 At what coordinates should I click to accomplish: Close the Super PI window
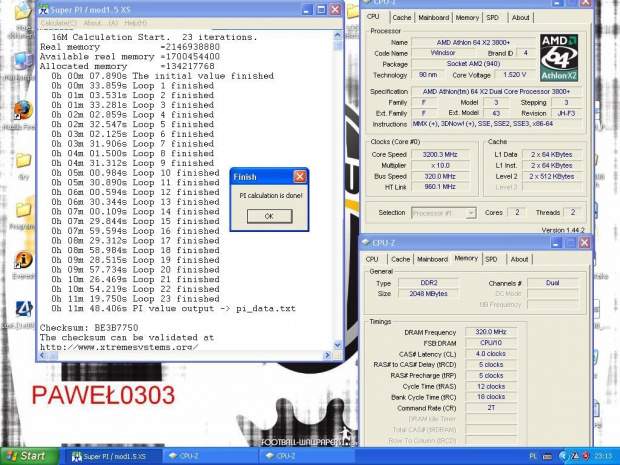click(x=335, y=9)
